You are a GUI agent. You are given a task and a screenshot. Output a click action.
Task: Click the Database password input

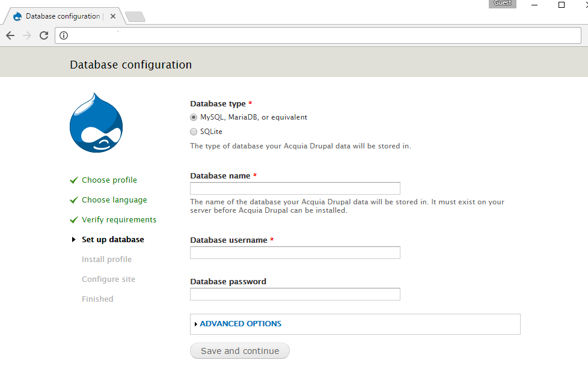pos(295,294)
